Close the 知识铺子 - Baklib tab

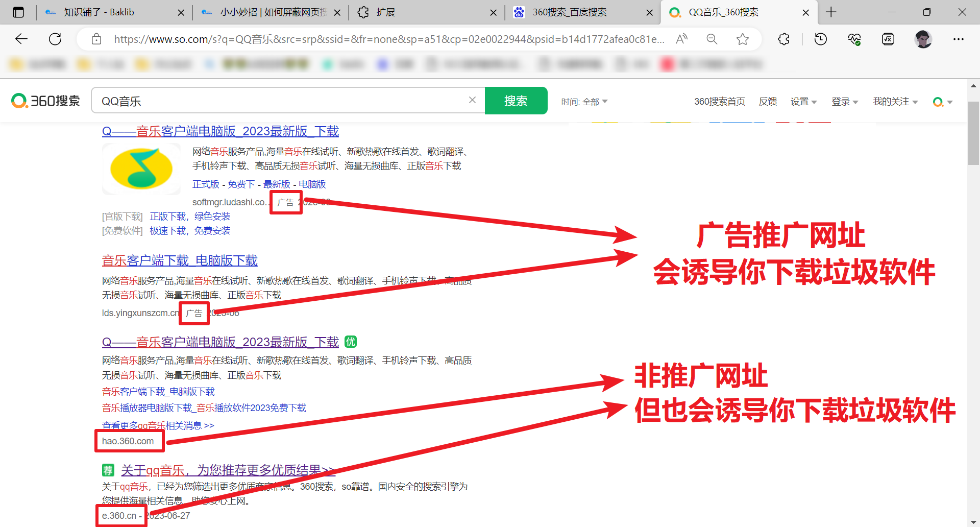click(181, 12)
